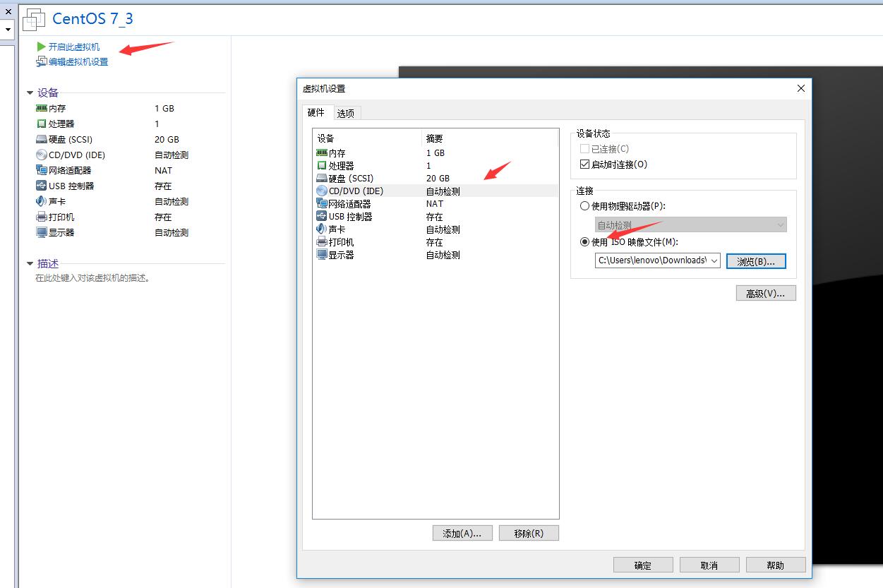
Task: Select processor icon in left device panel
Action: pos(42,124)
